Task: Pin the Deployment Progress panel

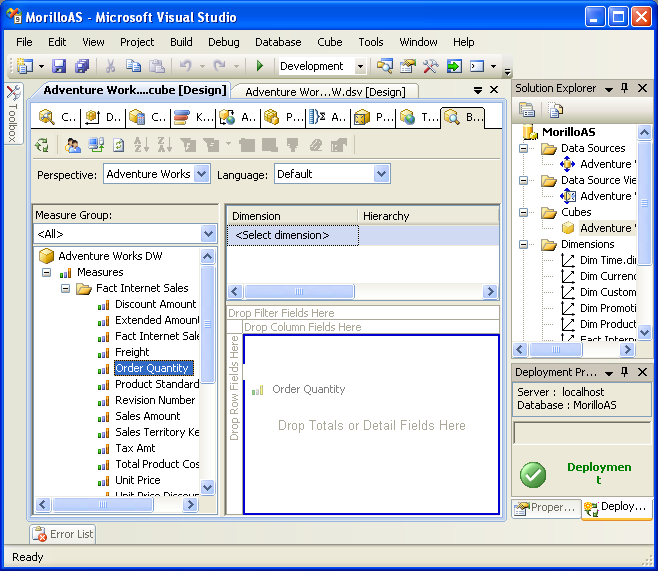Action: (x=624, y=372)
